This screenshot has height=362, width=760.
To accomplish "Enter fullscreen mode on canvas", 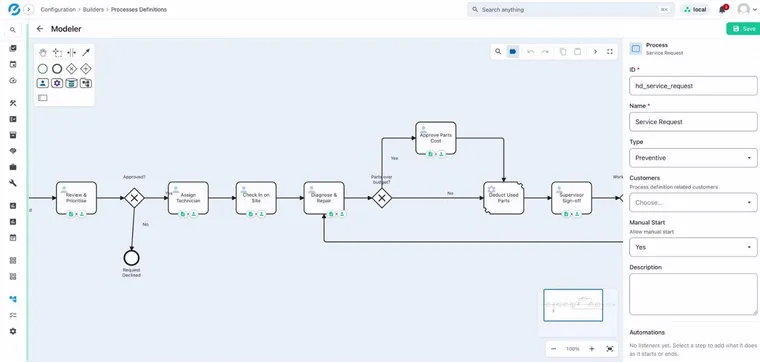I will point(610,52).
